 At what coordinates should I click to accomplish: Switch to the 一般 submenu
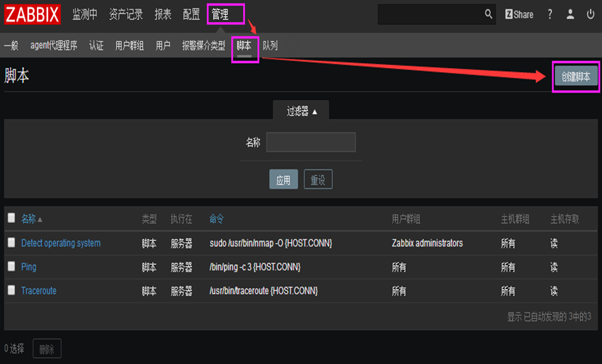pos(11,46)
